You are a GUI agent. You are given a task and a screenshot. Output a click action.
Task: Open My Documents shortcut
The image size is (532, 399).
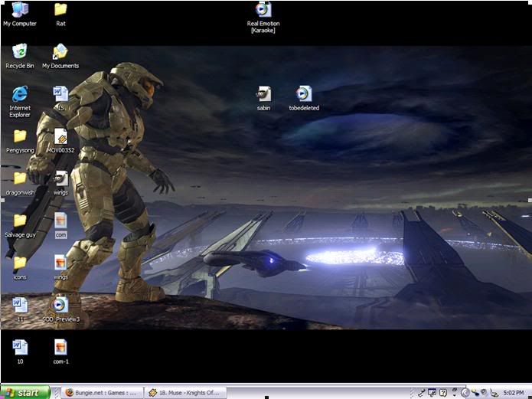[x=60, y=56]
